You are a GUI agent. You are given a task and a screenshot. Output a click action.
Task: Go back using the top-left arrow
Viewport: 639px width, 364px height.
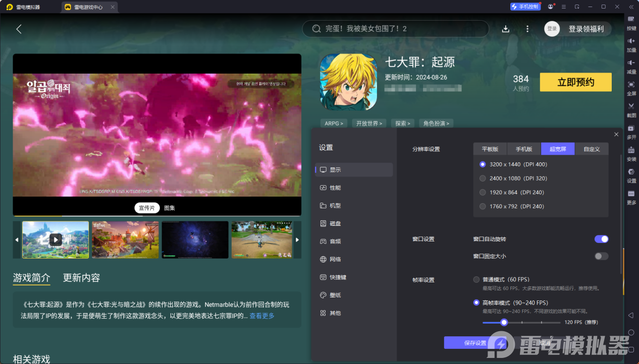pos(19,29)
